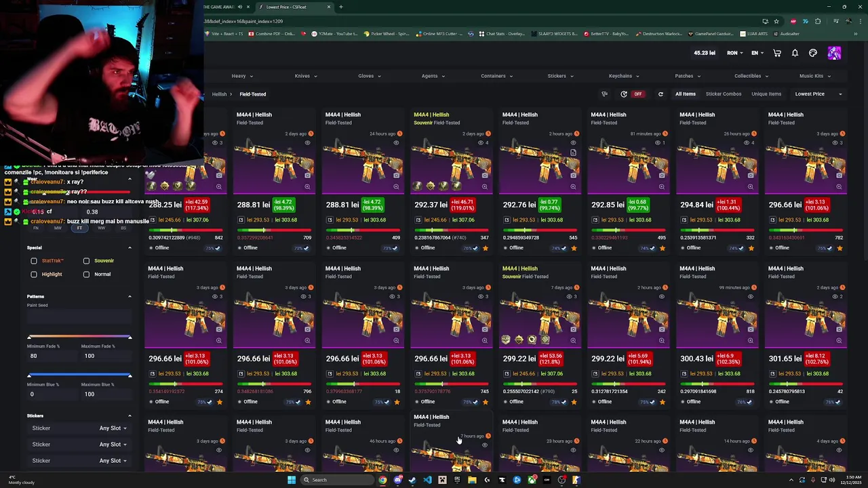Favorite the 292.76 lei listing with star

click(574, 248)
